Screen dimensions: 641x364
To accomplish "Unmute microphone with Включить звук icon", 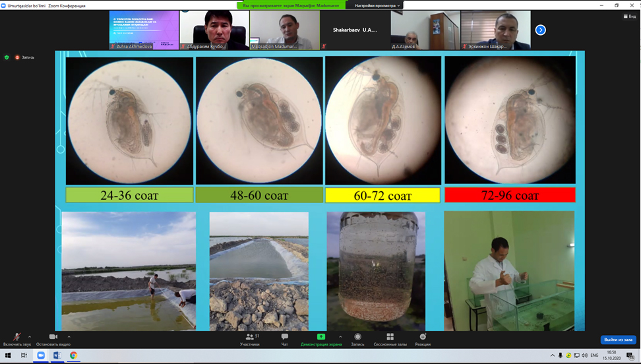I will [16, 338].
